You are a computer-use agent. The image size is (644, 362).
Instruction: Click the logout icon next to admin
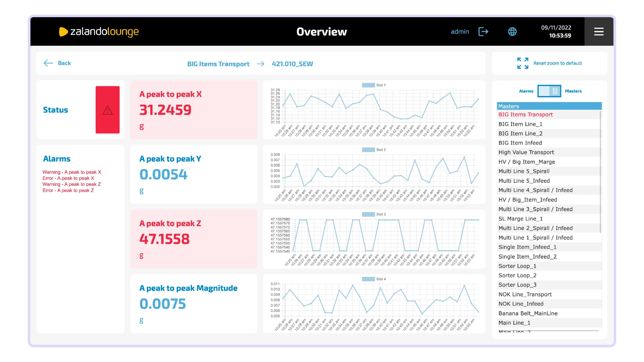tap(483, 32)
